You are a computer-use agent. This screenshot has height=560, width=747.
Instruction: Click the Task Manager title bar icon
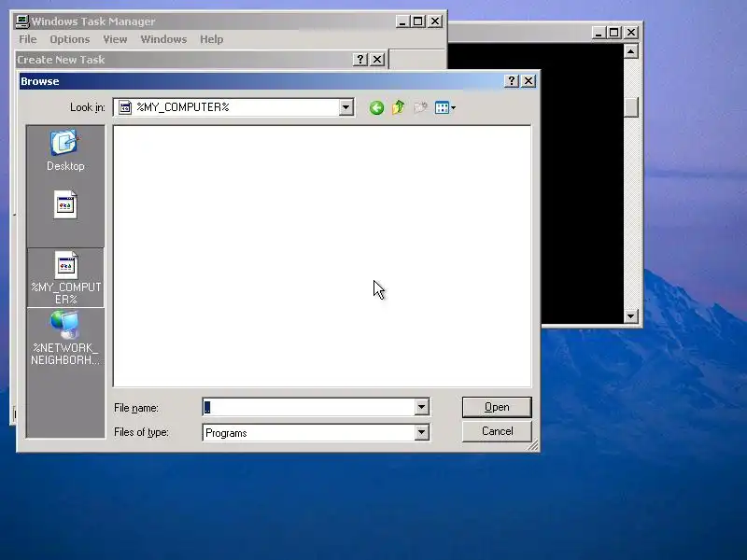pyautogui.click(x=21, y=21)
